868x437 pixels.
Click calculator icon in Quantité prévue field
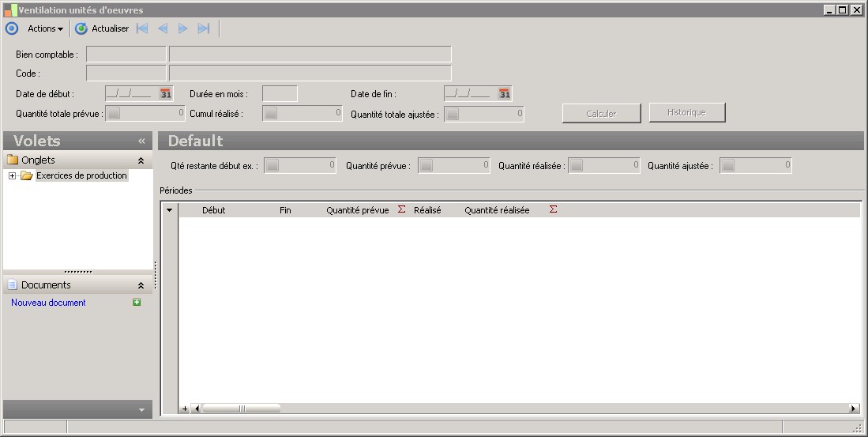tap(426, 166)
